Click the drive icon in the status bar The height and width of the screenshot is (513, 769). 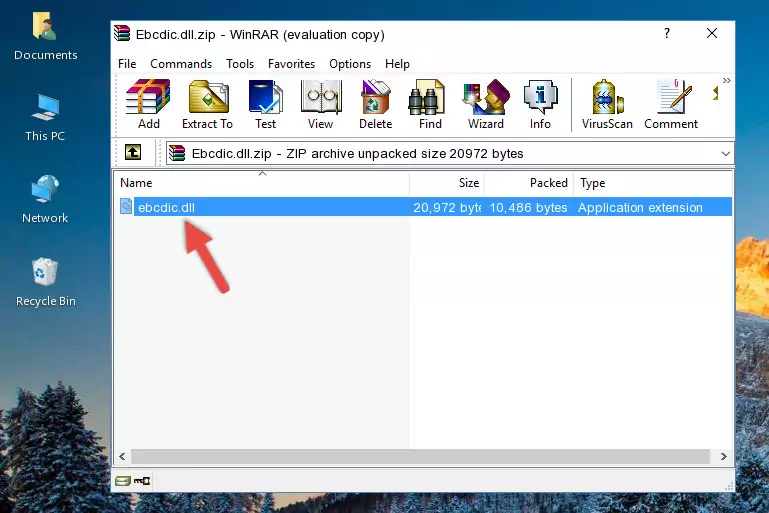coord(123,481)
